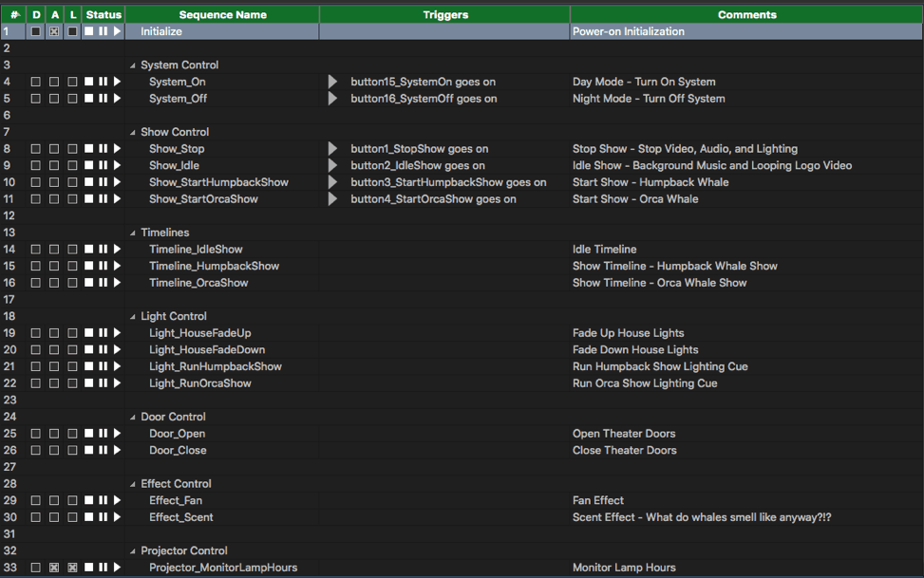Toggle L checkbox for System_On
Screen dimensions: 924x578
[x=72, y=82]
